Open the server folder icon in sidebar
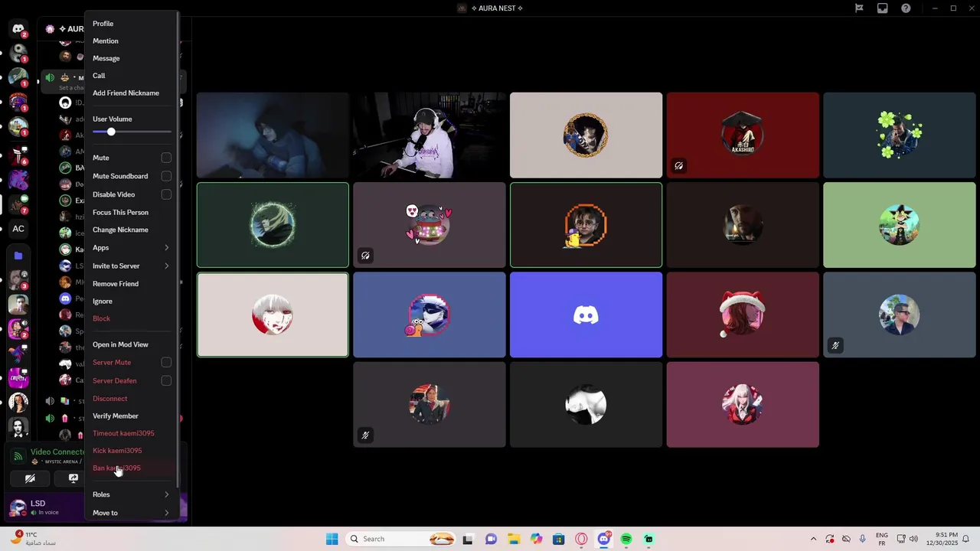 [x=18, y=256]
